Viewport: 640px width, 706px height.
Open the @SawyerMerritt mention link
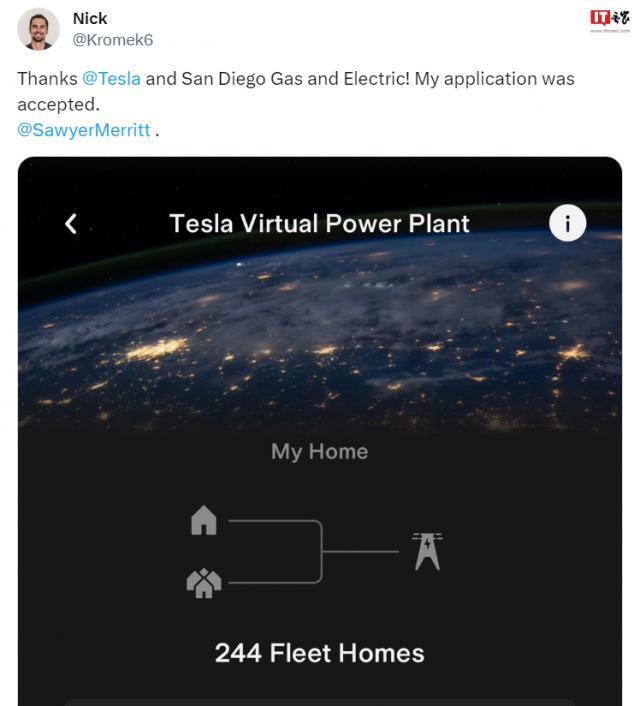tap(84, 130)
